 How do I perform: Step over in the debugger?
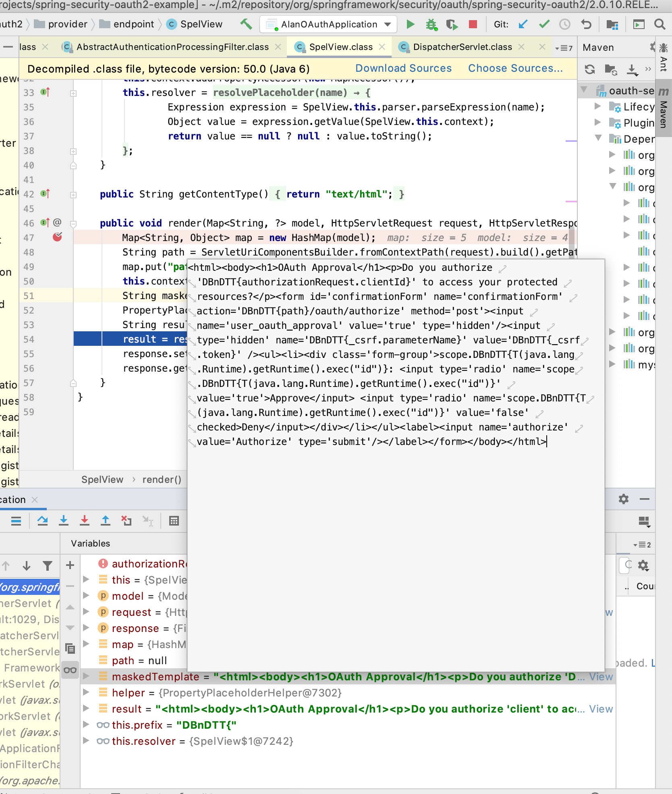coord(42,521)
